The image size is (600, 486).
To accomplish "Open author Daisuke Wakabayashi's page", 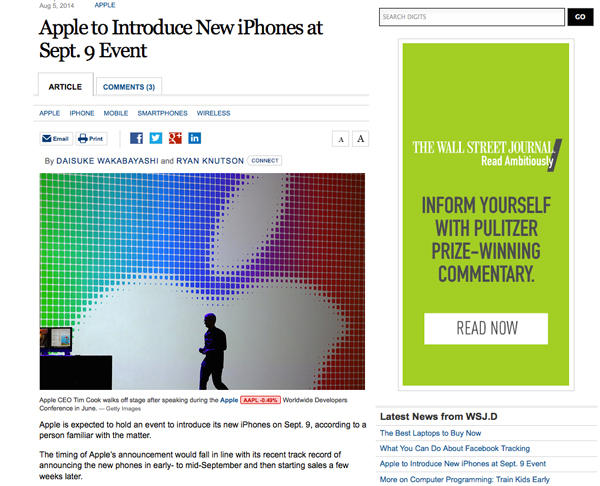I will pyautogui.click(x=107, y=161).
